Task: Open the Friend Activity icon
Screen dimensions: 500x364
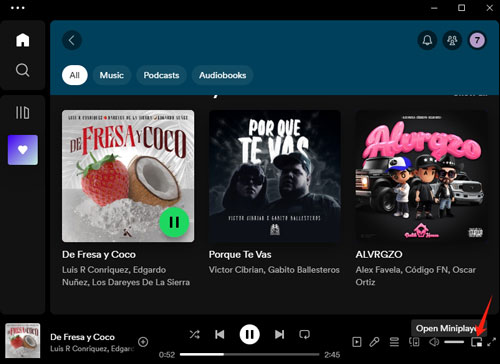Action: tap(452, 40)
